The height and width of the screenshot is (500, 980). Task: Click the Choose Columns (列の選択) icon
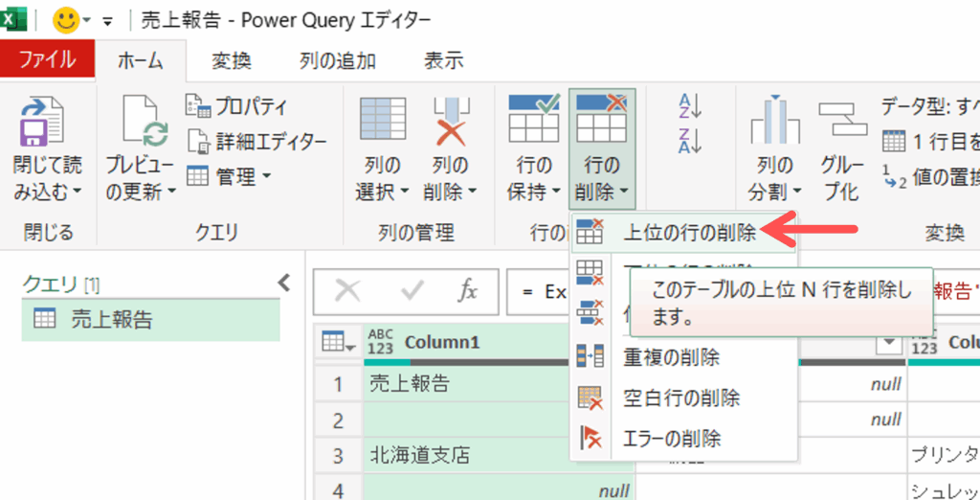[x=382, y=123]
